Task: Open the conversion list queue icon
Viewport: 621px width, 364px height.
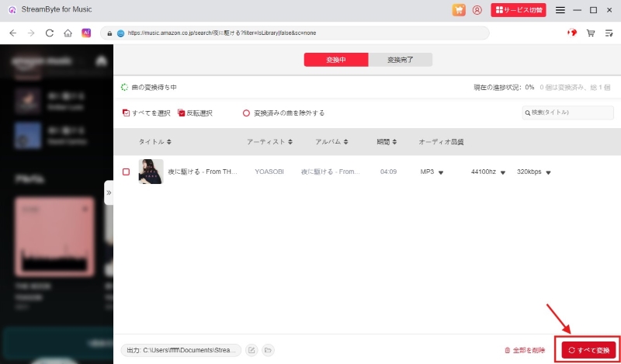Action: tap(609, 33)
